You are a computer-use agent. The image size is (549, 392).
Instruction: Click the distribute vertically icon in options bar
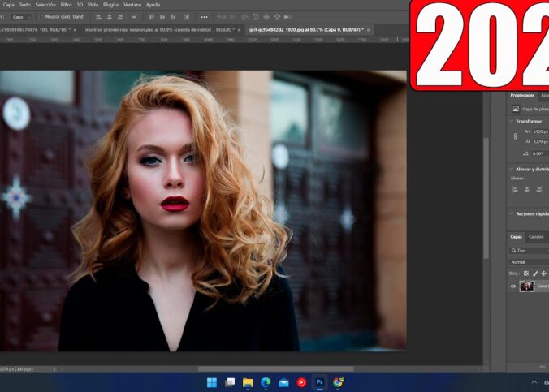coord(134,17)
